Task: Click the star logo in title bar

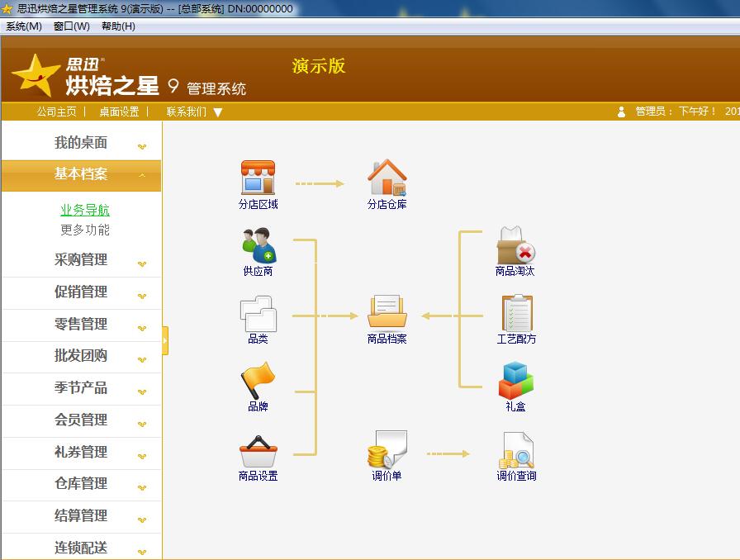Action: click(7, 8)
